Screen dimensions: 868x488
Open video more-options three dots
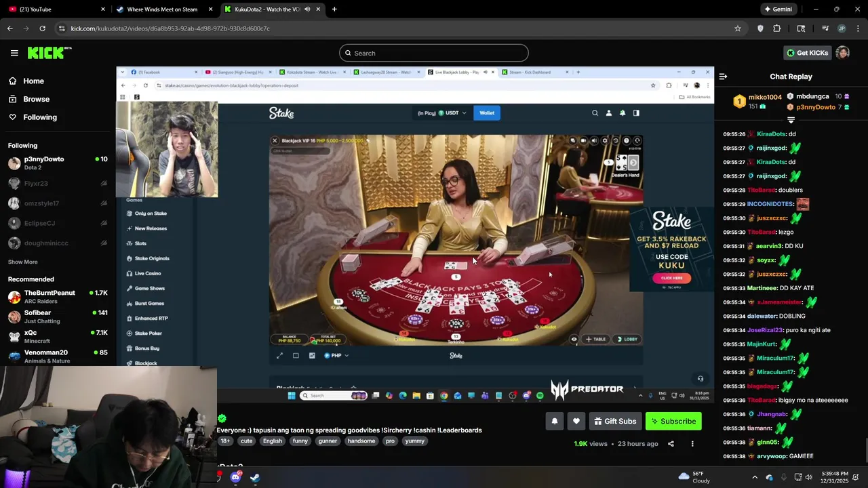[692, 443]
